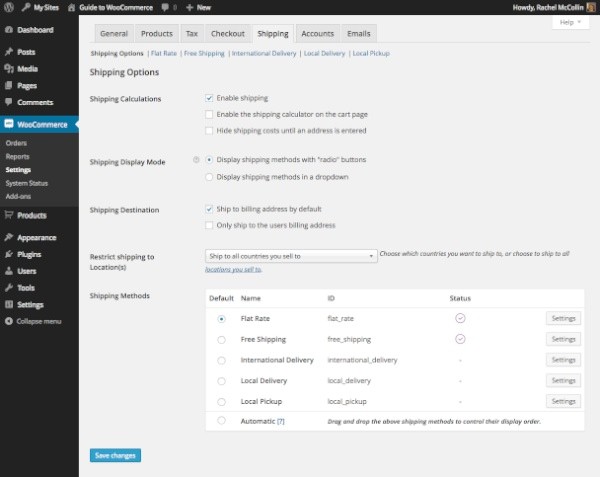600x477 pixels.
Task: Click the Media icon in sidebar
Action: [9, 68]
